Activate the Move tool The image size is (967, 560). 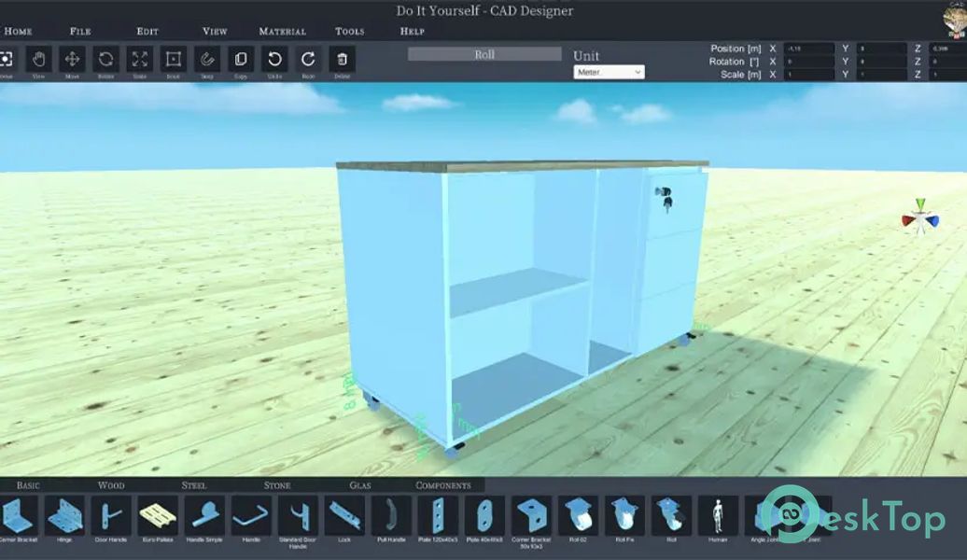tap(72, 59)
